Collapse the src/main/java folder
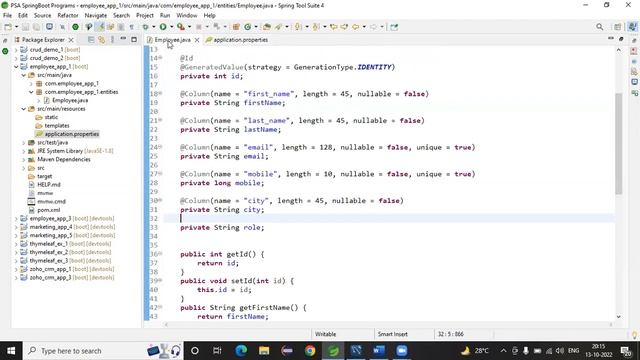 (24, 75)
